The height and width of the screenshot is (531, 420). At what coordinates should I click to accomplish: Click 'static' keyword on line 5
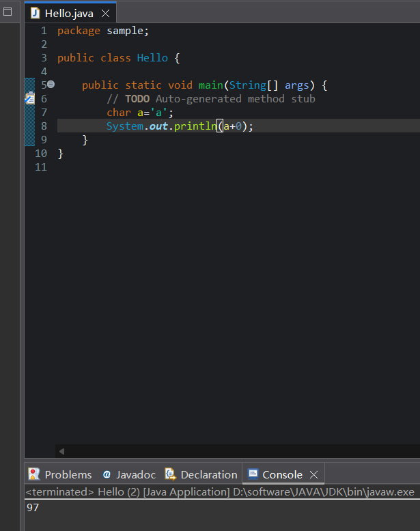click(x=143, y=85)
